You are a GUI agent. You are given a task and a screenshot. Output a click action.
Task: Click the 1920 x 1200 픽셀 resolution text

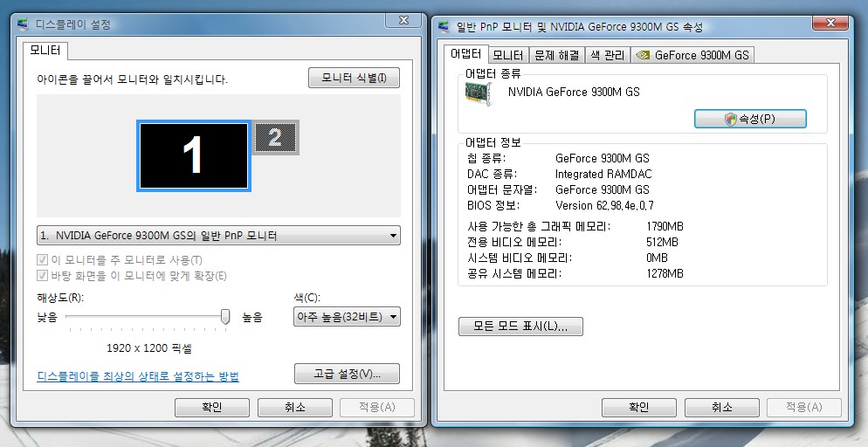coord(149,348)
